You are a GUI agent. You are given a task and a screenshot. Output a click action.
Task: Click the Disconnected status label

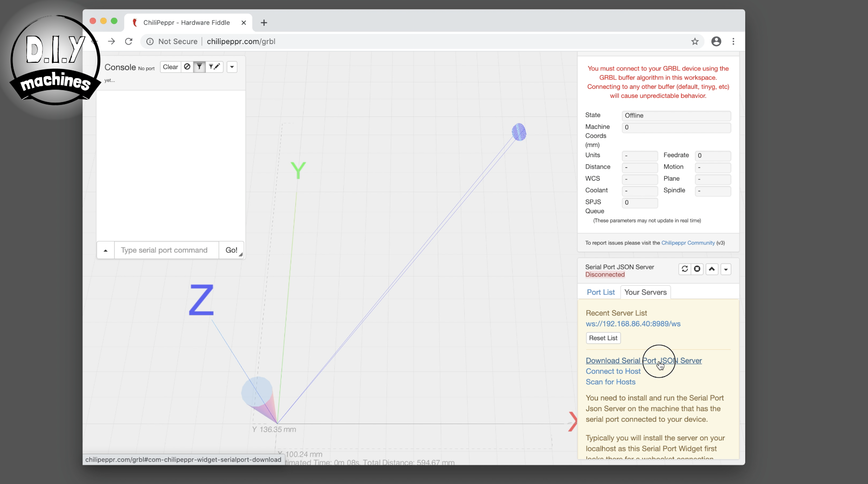[605, 275]
